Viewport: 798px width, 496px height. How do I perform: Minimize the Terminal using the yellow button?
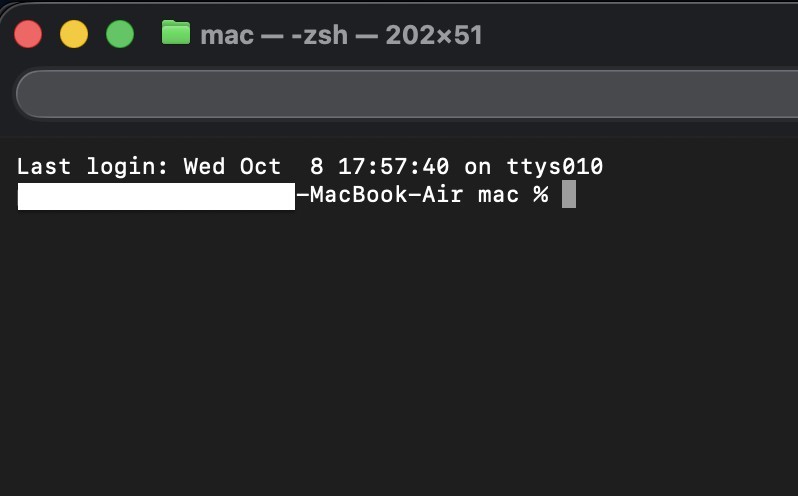74,34
